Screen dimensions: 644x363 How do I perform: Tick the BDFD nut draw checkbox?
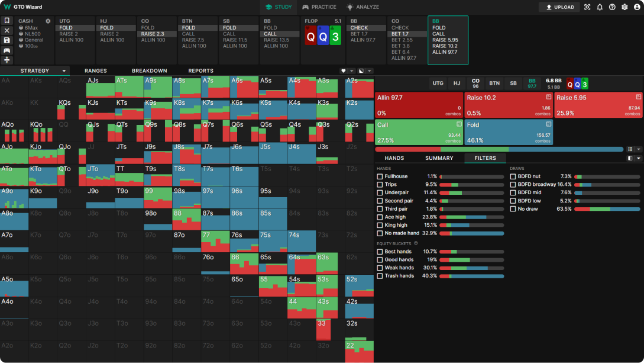click(513, 176)
